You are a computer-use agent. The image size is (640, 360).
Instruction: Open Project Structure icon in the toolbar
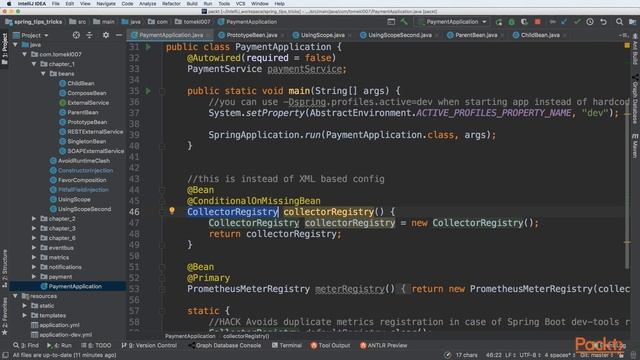click(632, 22)
